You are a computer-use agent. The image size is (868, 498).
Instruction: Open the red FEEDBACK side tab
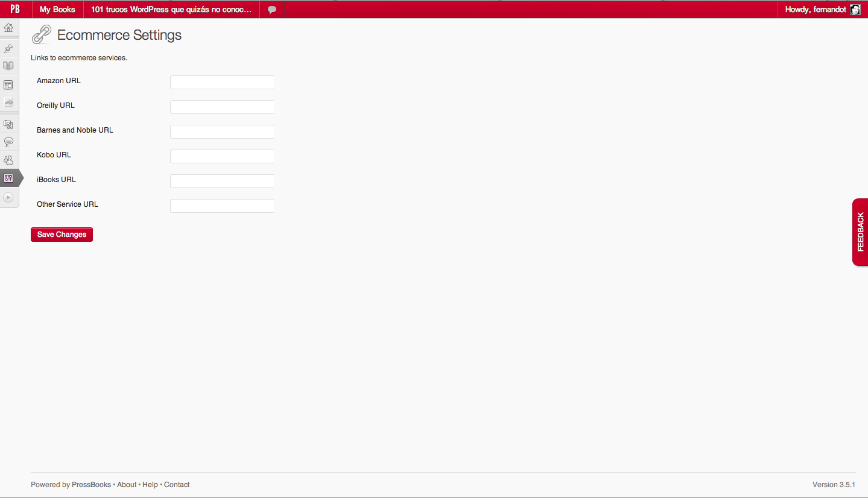click(x=860, y=232)
